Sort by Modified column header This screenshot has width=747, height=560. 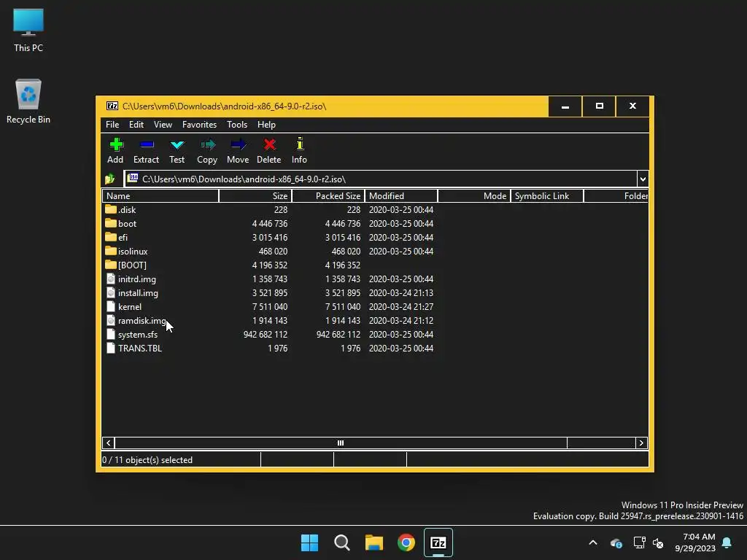402,195
